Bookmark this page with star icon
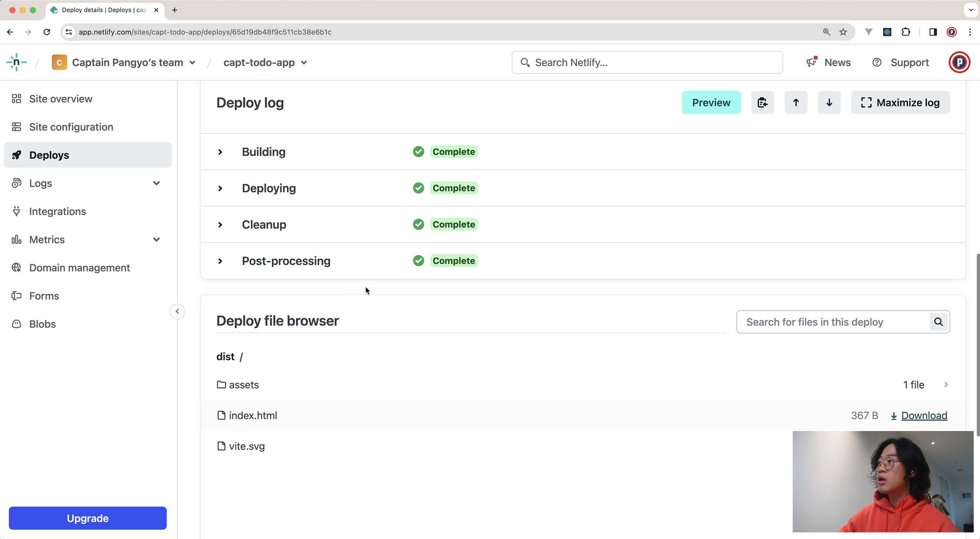980x539 pixels. pos(843,32)
